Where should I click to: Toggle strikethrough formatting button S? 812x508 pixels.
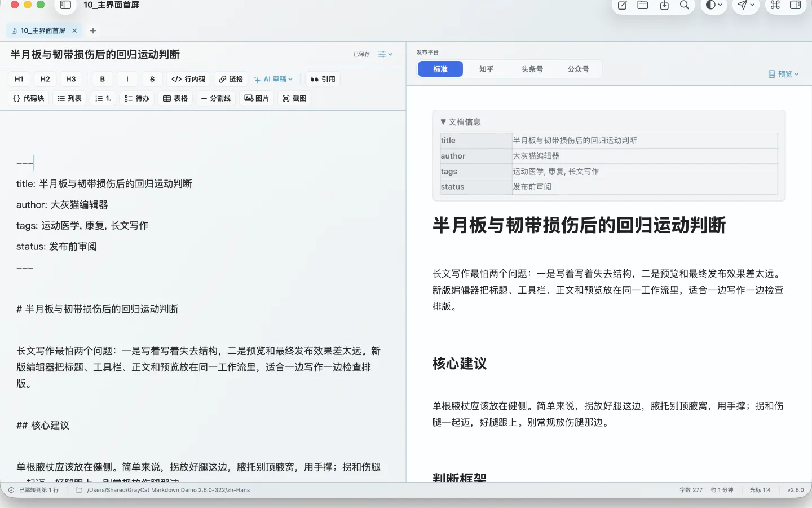152,79
